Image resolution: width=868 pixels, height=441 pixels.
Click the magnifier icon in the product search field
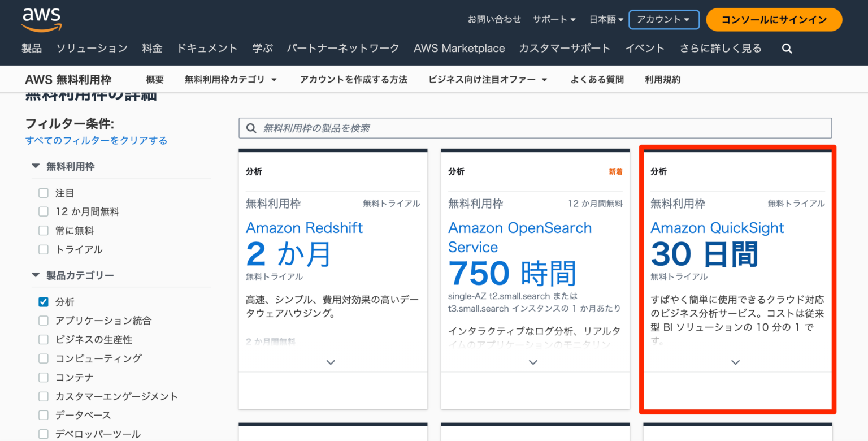(251, 128)
